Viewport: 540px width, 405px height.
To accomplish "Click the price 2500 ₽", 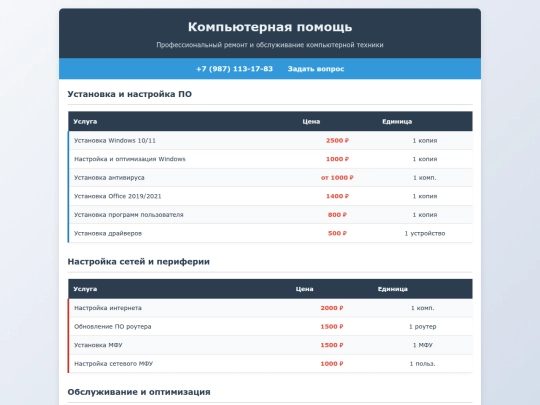I will pyautogui.click(x=337, y=141).
